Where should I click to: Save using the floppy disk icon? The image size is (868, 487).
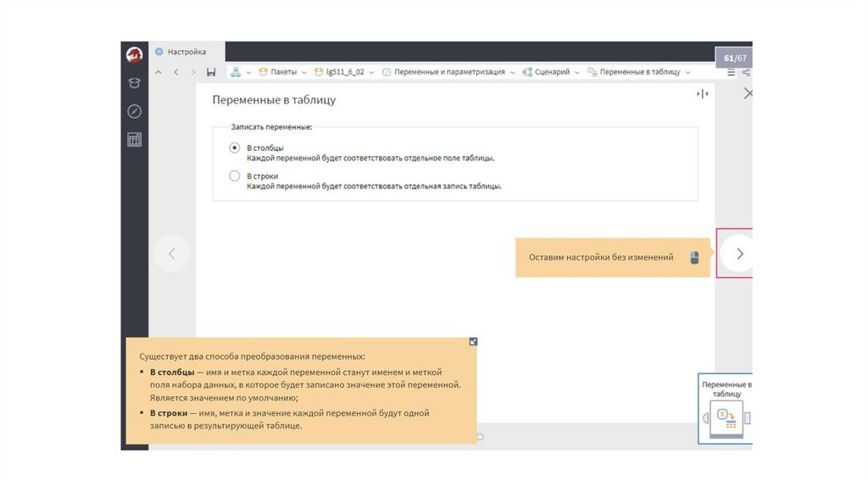[x=211, y=72]
